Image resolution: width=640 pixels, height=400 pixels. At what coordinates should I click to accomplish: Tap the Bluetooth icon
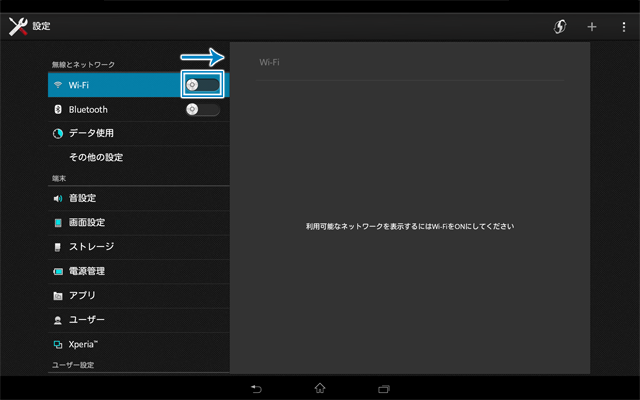[x=58, y=109]
